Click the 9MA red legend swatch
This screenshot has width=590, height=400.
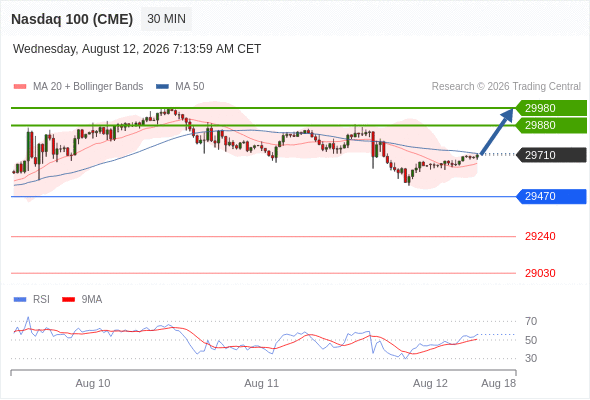pos(68,300)
